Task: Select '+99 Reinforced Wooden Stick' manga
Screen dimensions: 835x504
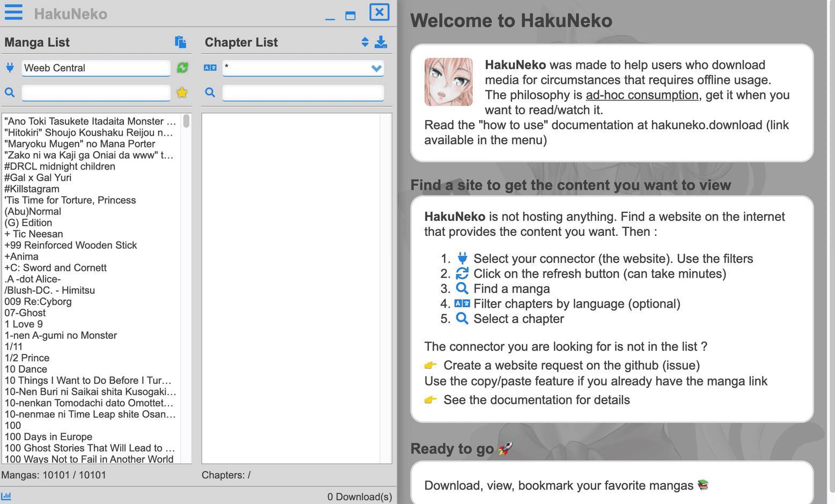Action: (71, 245)
